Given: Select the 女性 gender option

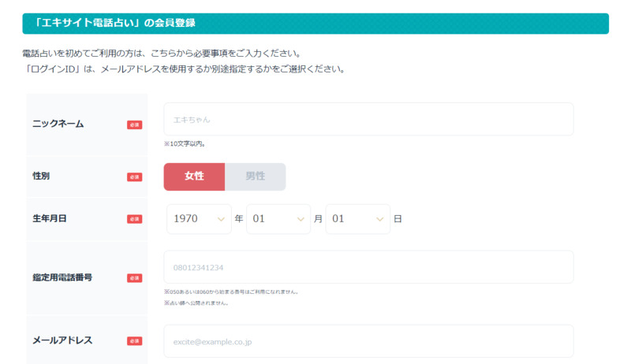Looking at the screenshot, I should (x=194, y=176).
